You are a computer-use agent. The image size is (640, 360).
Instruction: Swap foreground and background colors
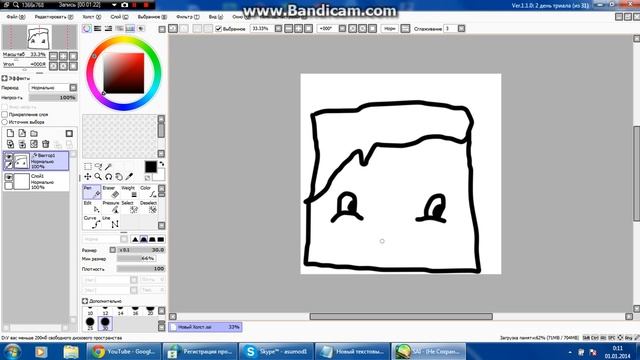[162, 164]
